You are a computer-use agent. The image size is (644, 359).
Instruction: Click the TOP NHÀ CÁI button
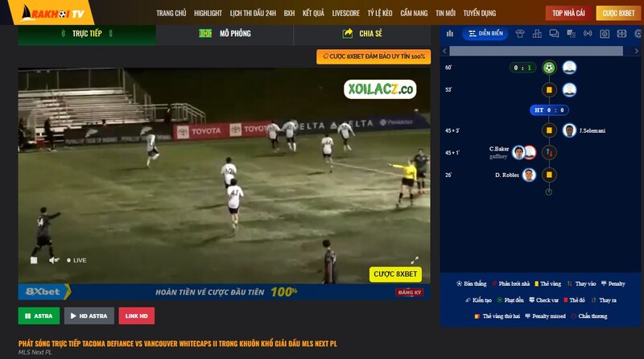pyautogui.click(x=568, y=13)
